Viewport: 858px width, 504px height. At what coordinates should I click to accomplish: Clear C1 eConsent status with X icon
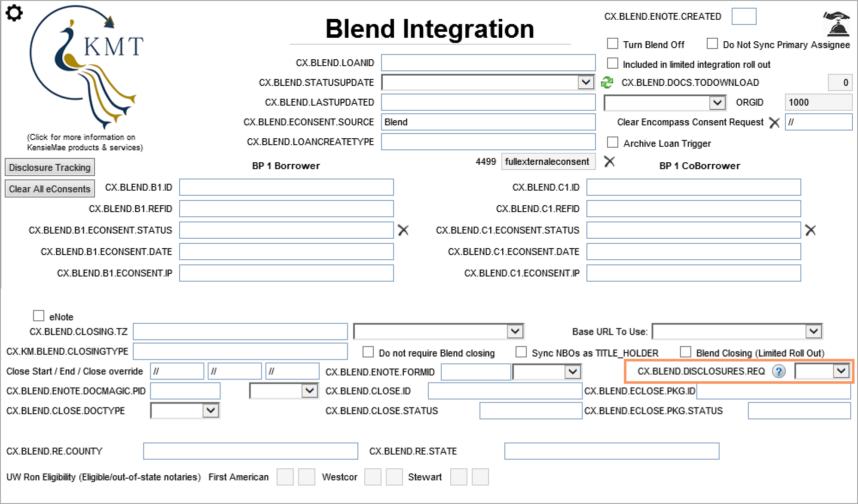(810, 230)
